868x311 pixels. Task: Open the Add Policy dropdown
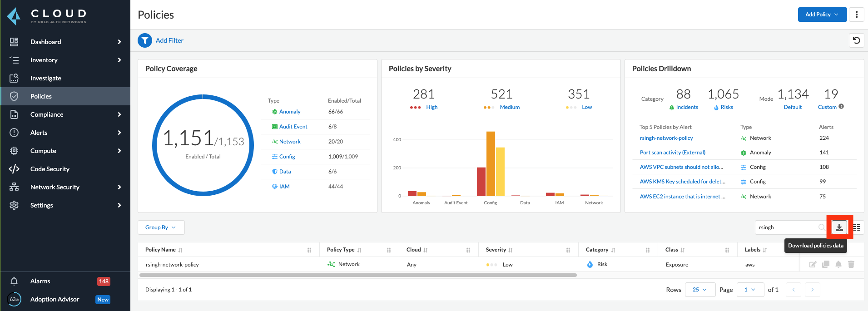[822, 15]
